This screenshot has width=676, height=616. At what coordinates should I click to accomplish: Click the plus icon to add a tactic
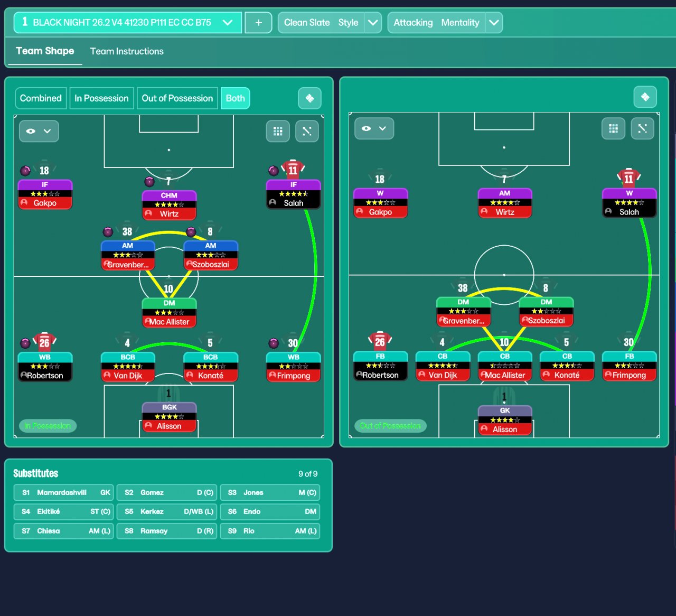[x=259, y=23]
